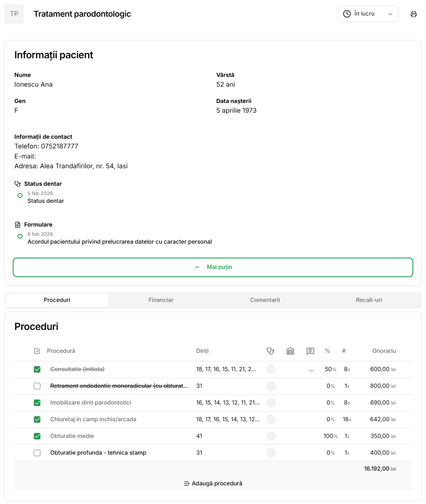Click the stethoscope column header icon
The image size is (426, 504).
point(270,351)
